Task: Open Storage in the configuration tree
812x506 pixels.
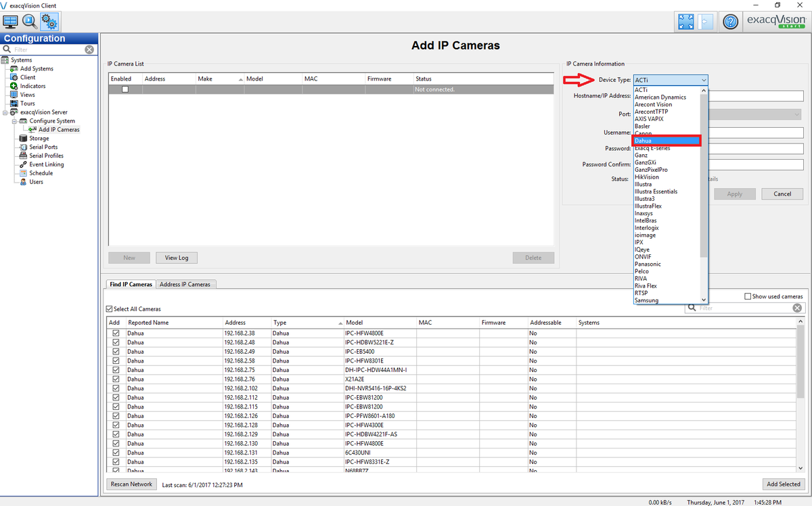Action: coord(39,138)
